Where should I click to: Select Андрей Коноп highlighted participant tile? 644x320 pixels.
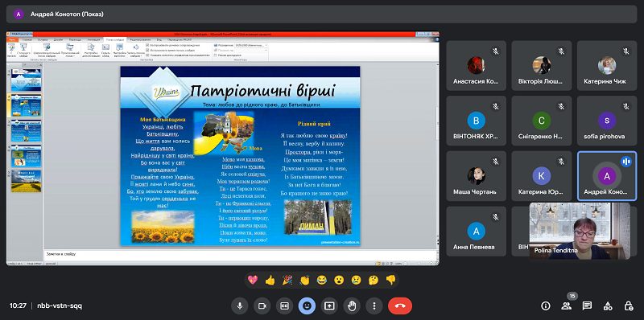(607, 176)
